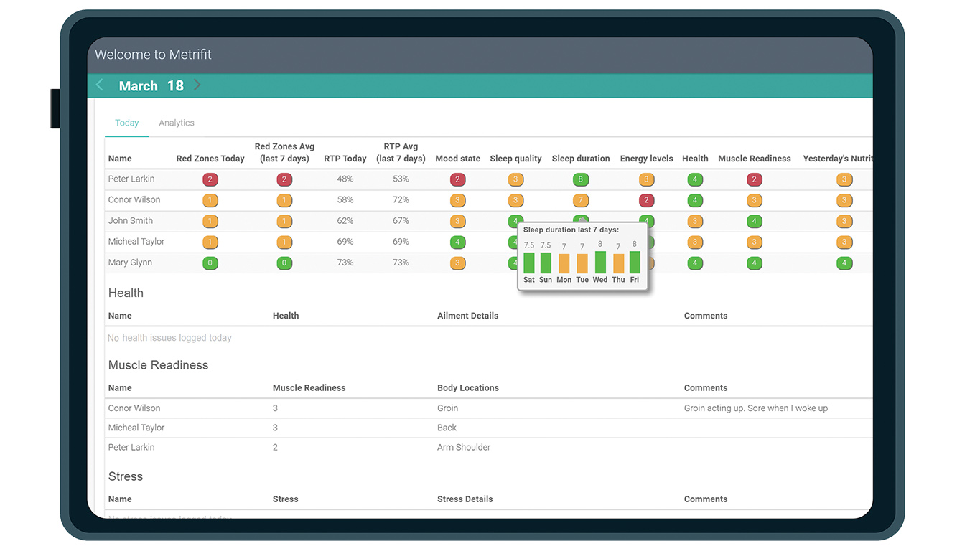Image resolution: width=980 pixels, height=551 pixels.
Task: Click Peter Larkin Yesterday's Nutrition badge
Action: point(844,179)
